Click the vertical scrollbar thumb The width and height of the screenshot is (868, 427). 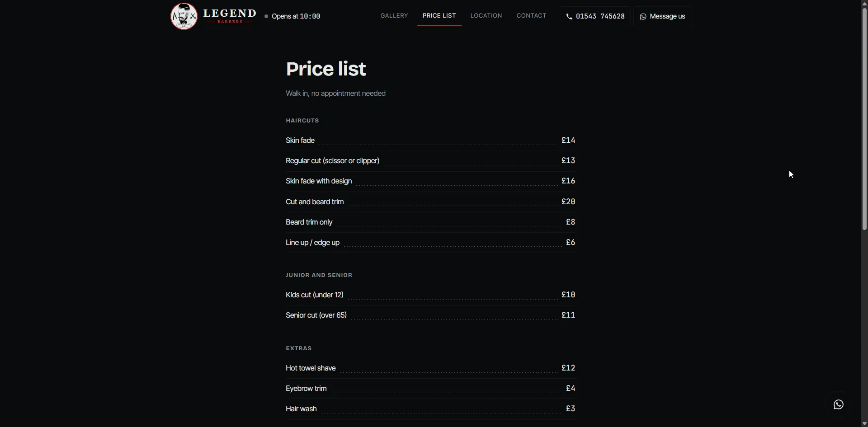[x=864, y=119]
